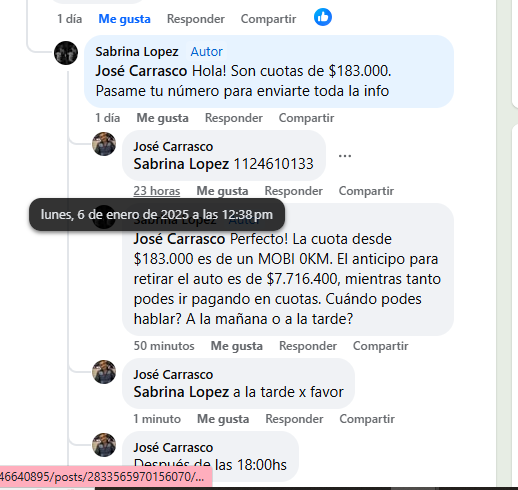The height and width of the screenshot is (490, 518).
Task: Click Me gusta under the 'a la tarde x favor' comment
Action: coord(223,419)
